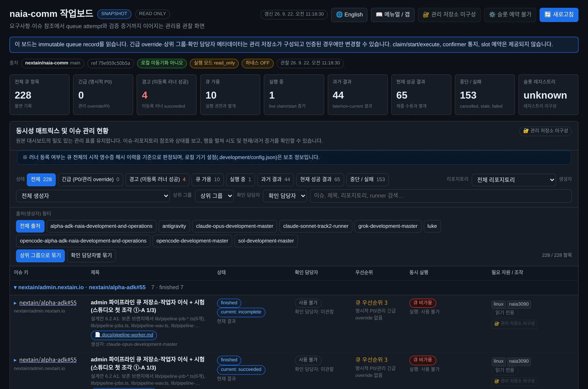
Task: Select claude-sonnet-track2-runner source filter
Action: [316, 226]
